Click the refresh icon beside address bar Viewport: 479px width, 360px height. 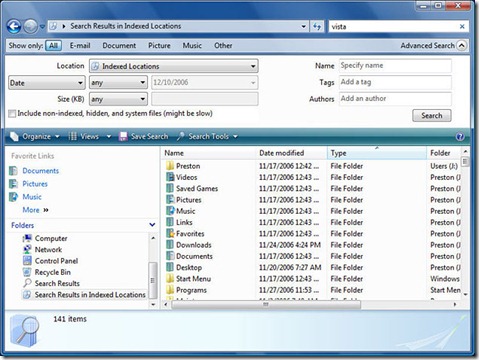pos(317,26)
